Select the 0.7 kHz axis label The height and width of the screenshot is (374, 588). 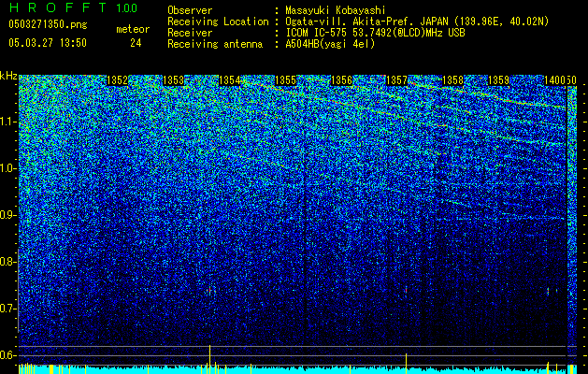click(8, 309)
